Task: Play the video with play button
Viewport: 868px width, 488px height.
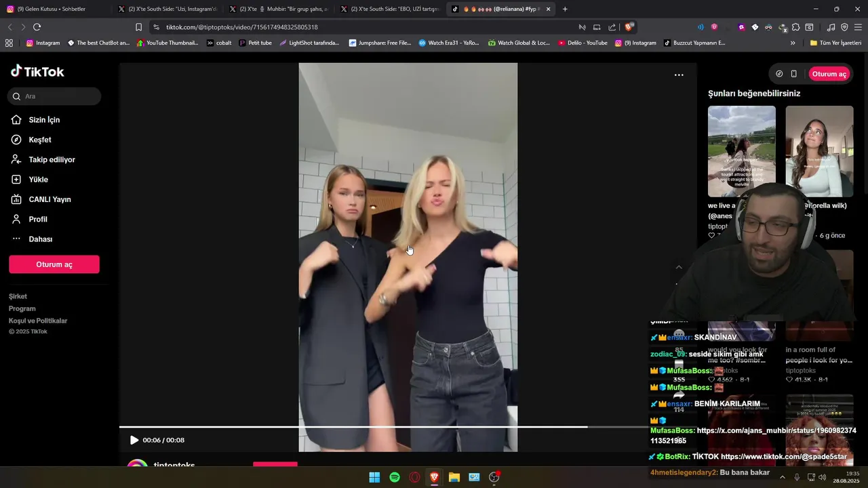Action: 134,441
